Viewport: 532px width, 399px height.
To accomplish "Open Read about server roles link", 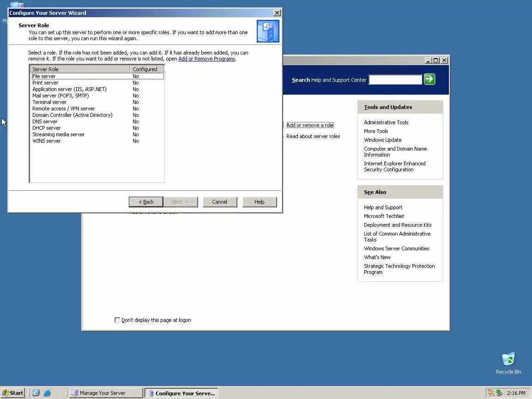I will click(x=313, y=136).
